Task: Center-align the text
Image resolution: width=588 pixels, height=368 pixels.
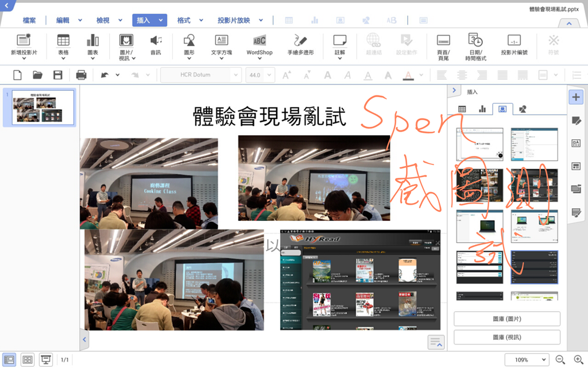Action: (462, 75)
